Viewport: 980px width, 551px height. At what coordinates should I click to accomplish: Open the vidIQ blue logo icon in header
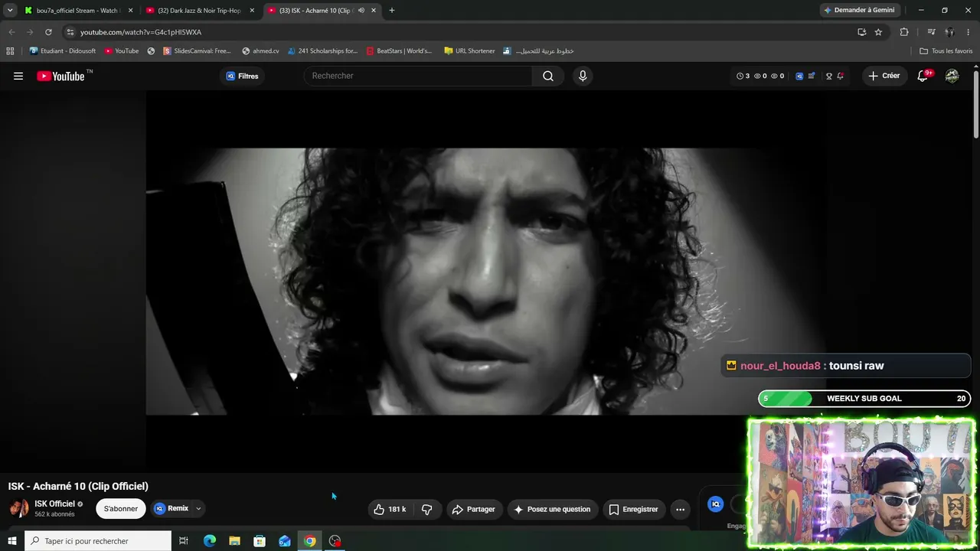tap(799, 76)
